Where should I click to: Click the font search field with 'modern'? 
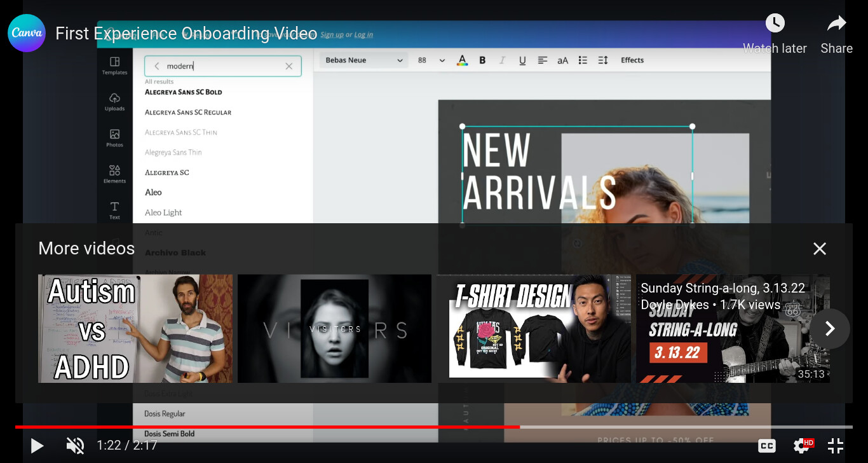[222, 66]
